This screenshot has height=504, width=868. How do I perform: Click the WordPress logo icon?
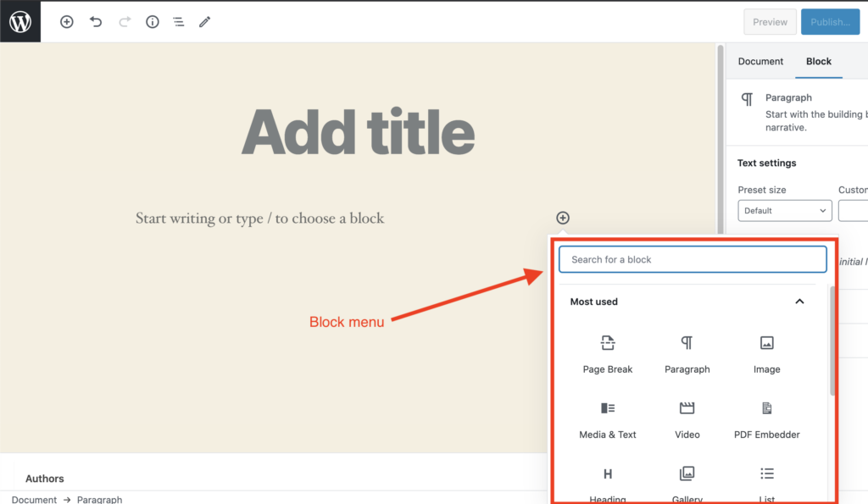click(20, 21)
